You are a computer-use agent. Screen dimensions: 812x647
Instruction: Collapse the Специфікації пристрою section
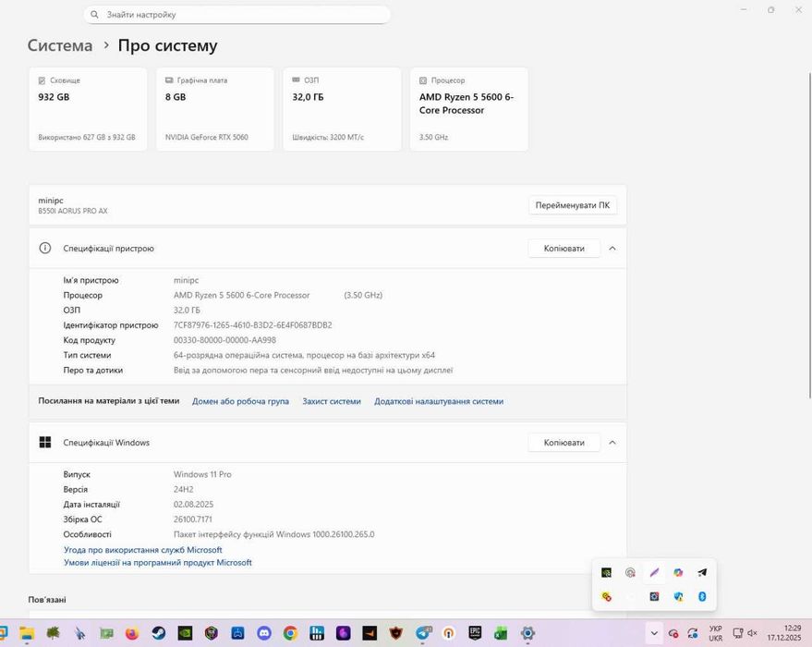(x=612, y=248)
